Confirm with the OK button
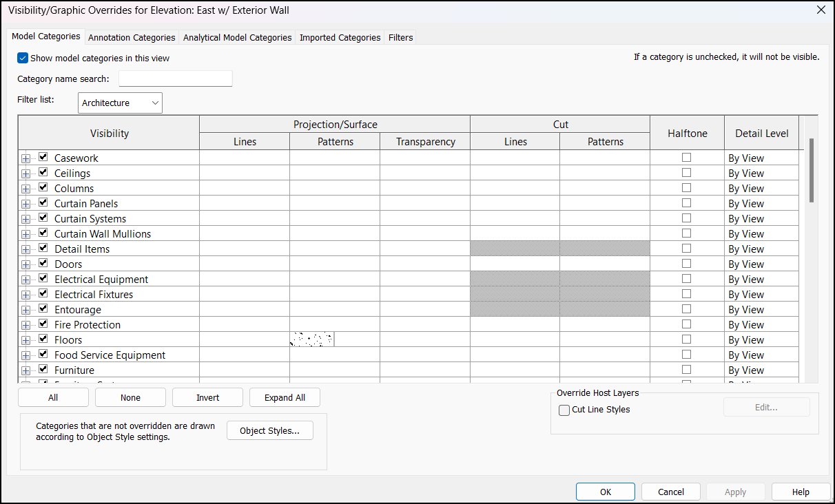 coord(606,492)
